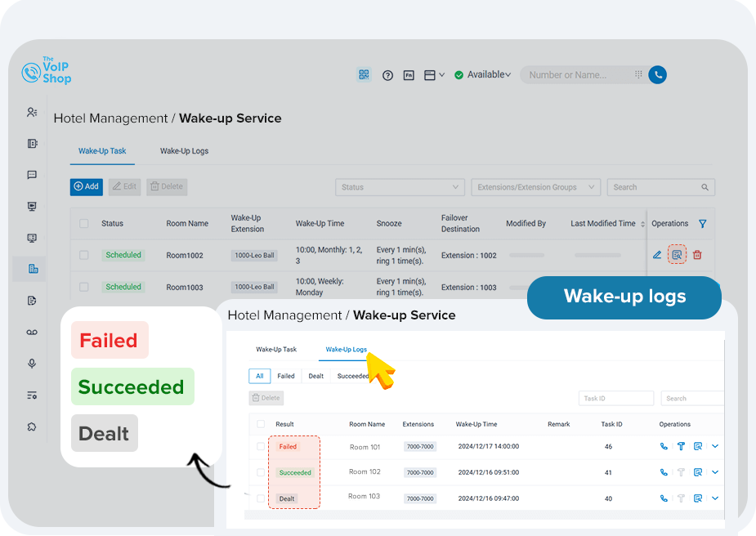Click the Operations column filter icon
Viewport: 756px width, 536px height.
pyautogui.click(x=703, y=224)
